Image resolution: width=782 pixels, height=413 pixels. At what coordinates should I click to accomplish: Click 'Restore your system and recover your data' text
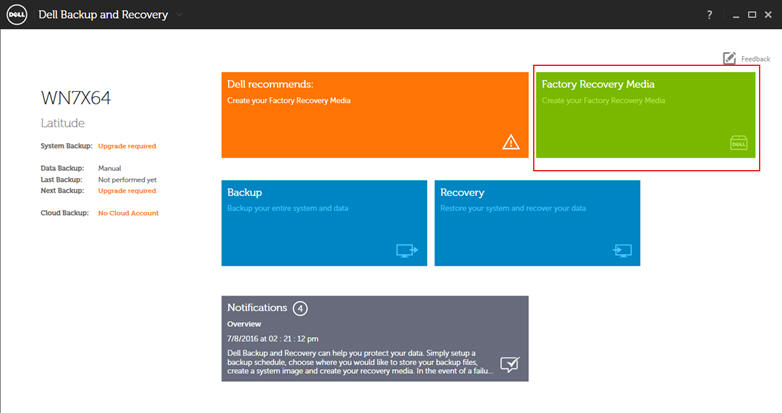coord(513,208)
